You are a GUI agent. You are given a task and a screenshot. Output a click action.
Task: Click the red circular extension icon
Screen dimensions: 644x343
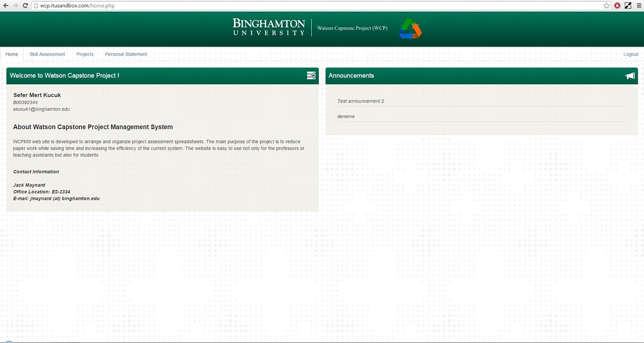617,5
